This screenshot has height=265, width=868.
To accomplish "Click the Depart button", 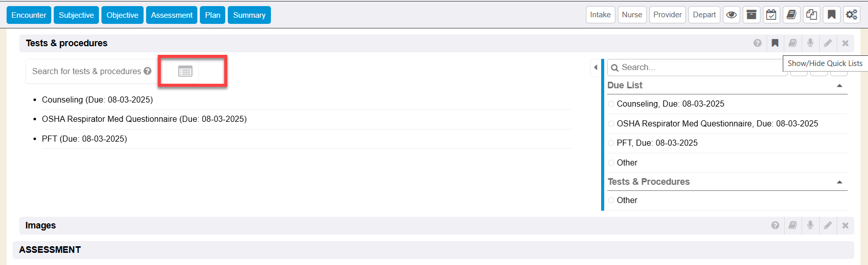I will point(704,15).
